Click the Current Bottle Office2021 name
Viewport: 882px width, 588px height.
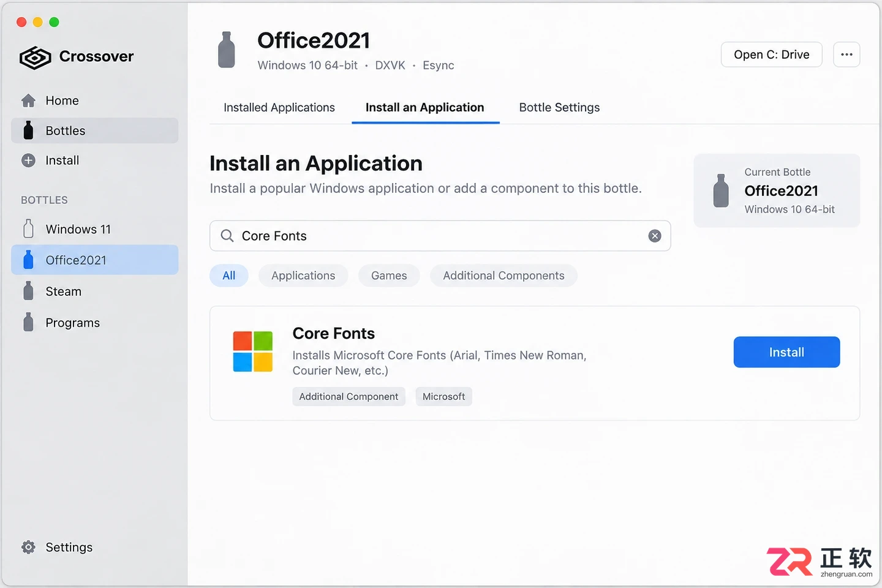(x=781, y=190)
